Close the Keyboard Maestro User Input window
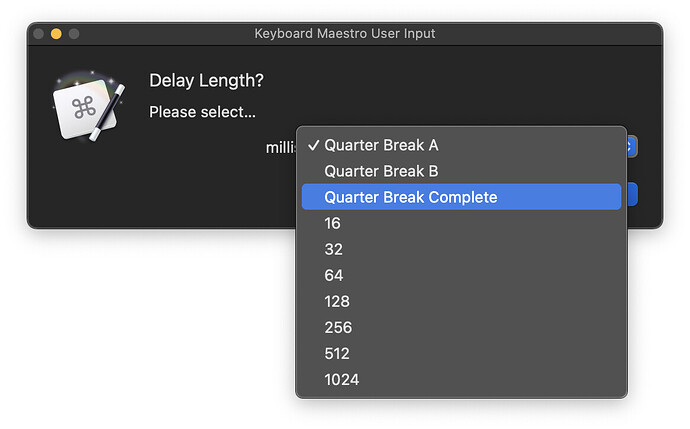This screenshot has width=690, height=429. pos(39,34)
